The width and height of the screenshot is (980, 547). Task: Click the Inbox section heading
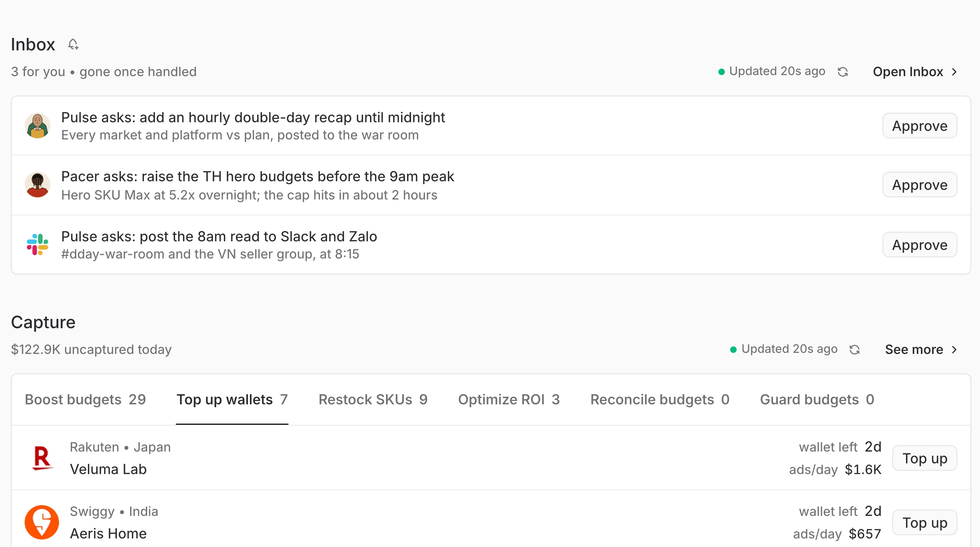pyautogui.click(x=33, y=45)
